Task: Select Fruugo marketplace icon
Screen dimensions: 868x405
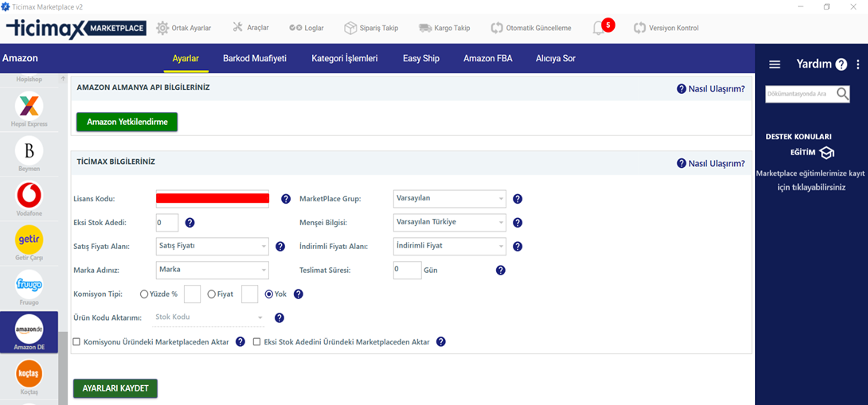Action: coord(29,284)
